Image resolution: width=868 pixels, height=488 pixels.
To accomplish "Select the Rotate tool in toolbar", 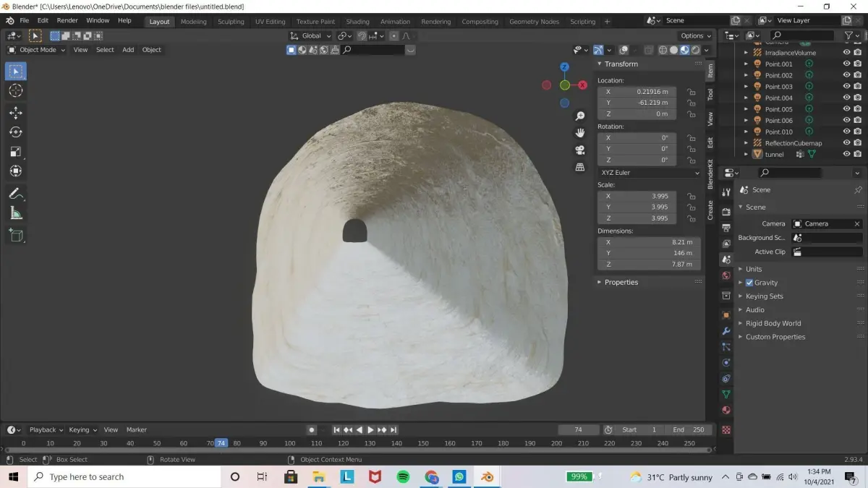I will point(15,132).
